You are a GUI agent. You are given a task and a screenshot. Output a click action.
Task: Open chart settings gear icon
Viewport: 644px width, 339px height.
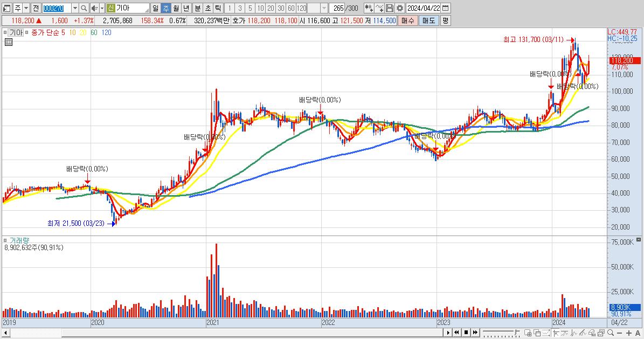click(400, 8)
